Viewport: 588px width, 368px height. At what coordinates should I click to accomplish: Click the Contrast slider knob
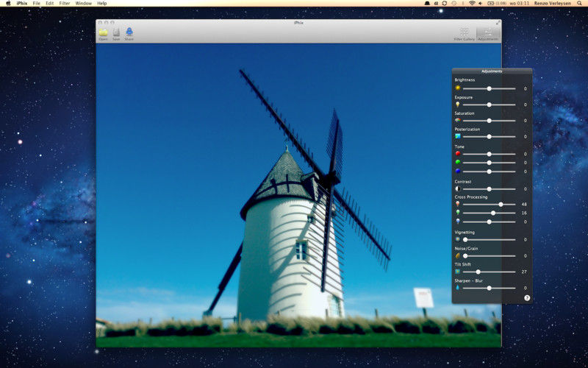tap(489, 189)
